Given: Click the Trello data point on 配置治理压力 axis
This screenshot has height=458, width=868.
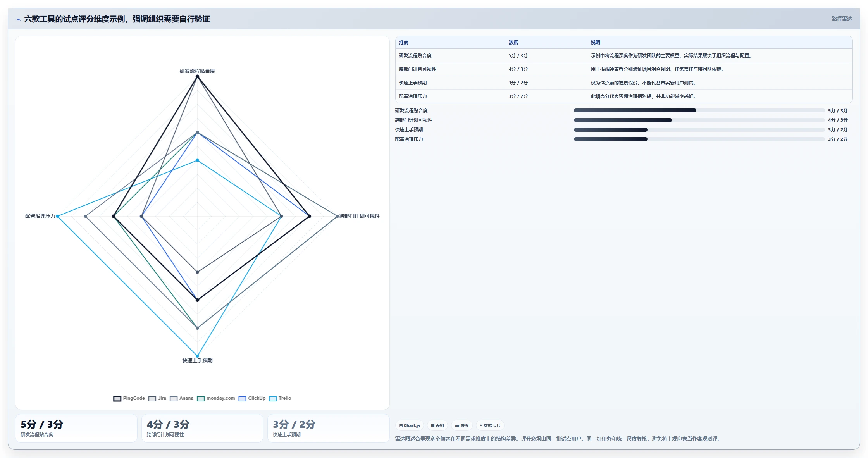Looking at the screenshot, I should pos(57,216).
